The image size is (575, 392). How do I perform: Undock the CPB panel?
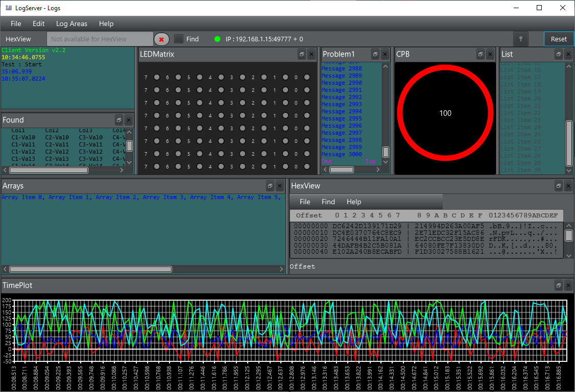[x=480, y=54]
